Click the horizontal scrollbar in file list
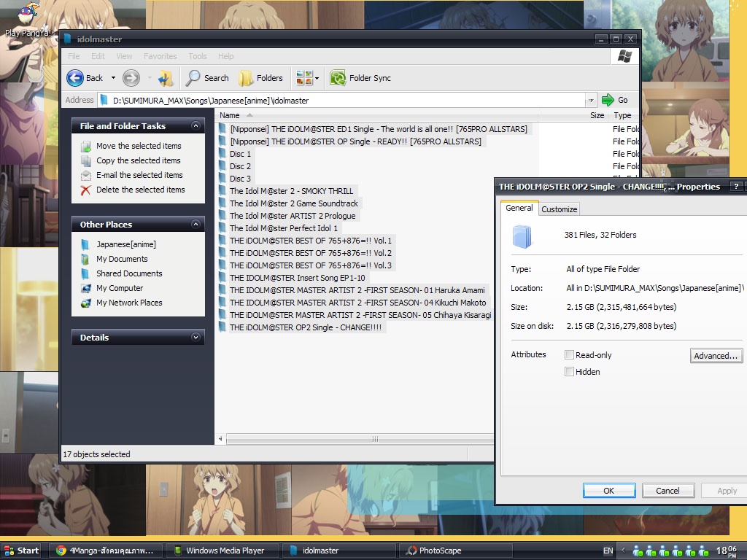747x560 pixels. point(360,439)
